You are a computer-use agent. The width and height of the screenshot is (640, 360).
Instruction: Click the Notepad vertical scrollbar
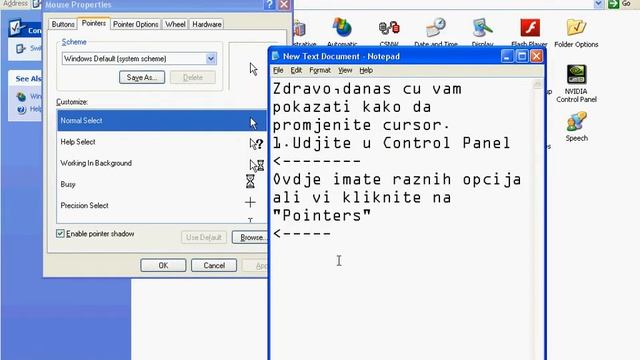point(538,220)
